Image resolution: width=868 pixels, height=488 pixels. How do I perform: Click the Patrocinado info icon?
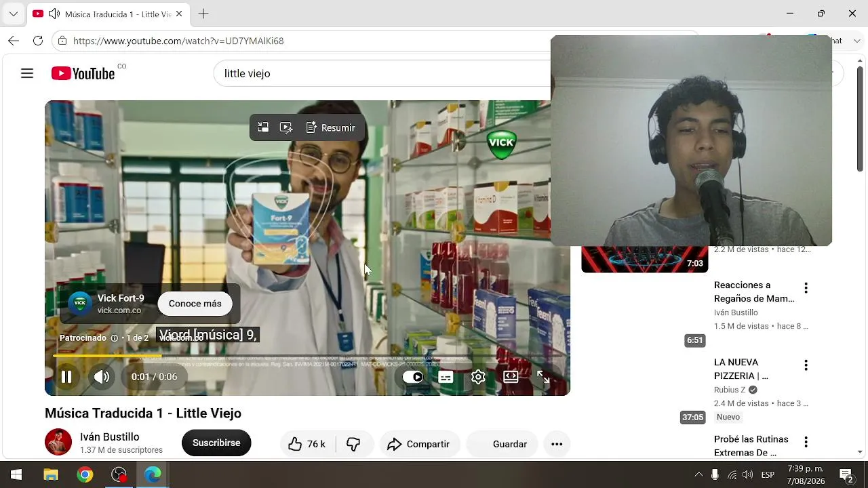click(114, 338)
